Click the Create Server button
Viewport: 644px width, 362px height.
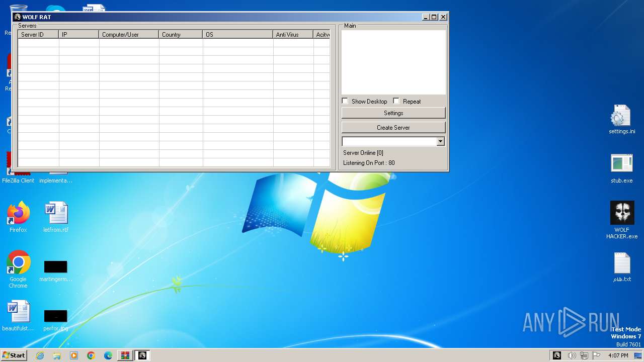[393, 128]
